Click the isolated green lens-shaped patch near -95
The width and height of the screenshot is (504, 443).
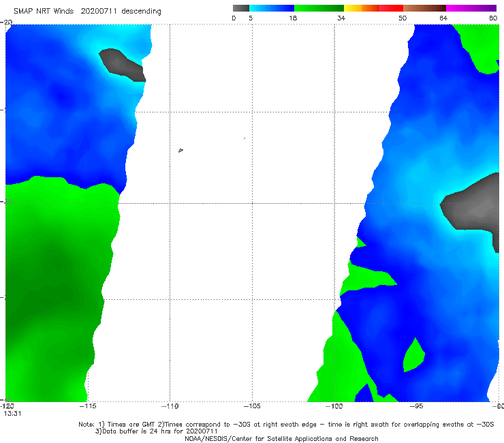coord(413,356)
